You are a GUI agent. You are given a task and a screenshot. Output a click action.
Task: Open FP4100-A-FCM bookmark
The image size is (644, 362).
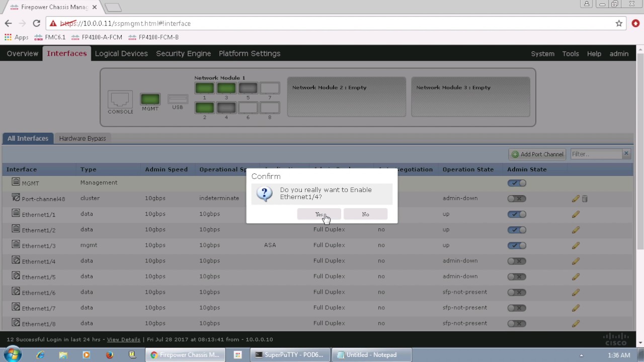pyautogui.click(x=97, y=37)
